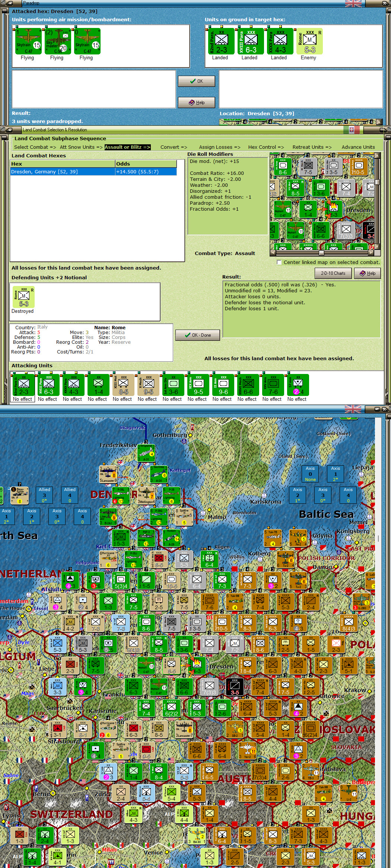Click mini-map horizontal scrollbar thumb

321,253
